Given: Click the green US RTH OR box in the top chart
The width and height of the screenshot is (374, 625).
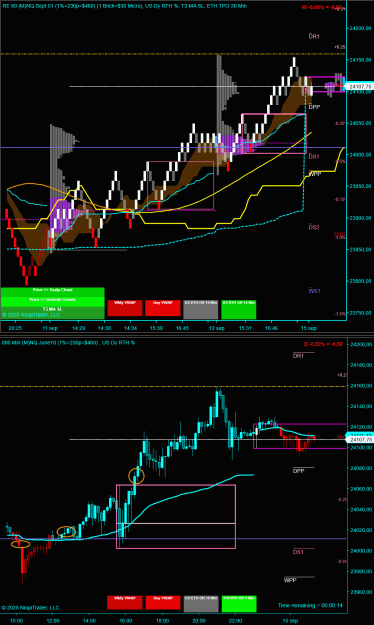Looking at the screenshot, I should 238,309.
